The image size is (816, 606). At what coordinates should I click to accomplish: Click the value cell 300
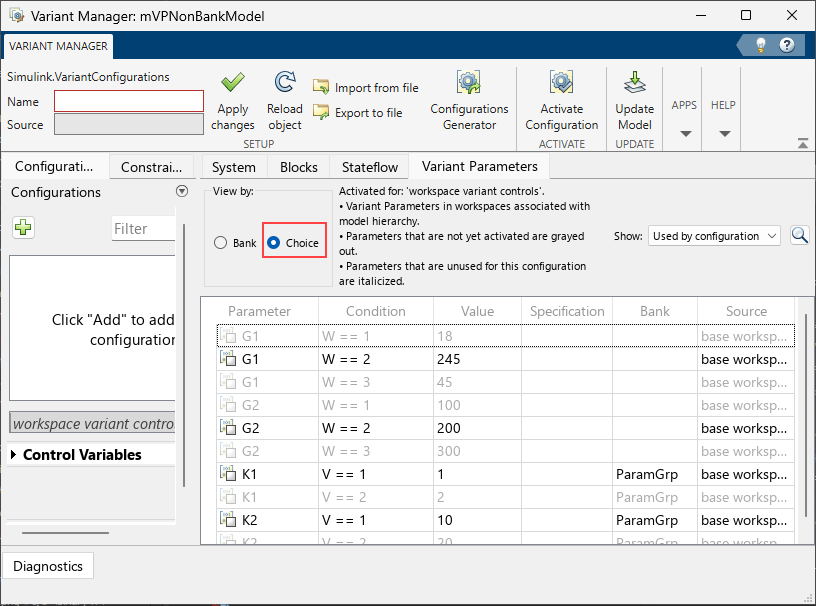click(x=477, y=450)
